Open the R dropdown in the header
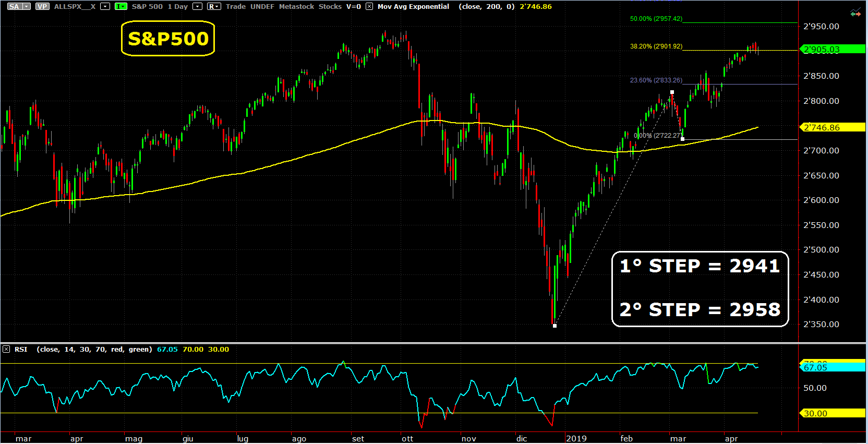Screen dimensions: 868x444 pyautogui.click(x=214, y=7)
